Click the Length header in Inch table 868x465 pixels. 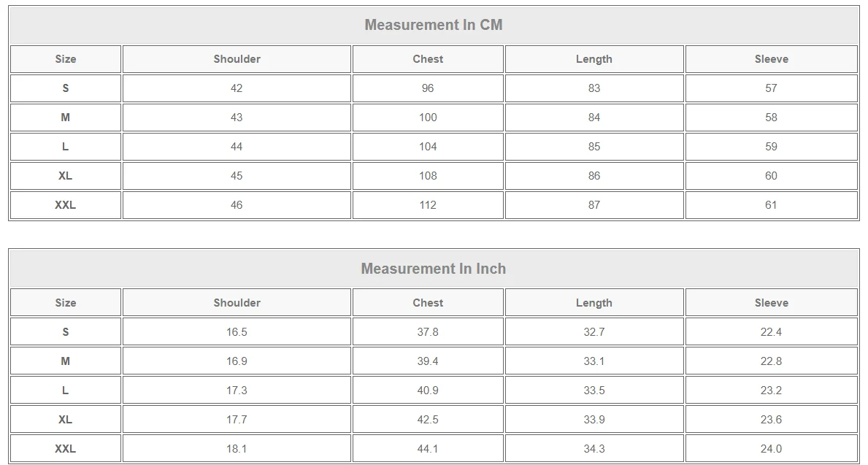594,303
